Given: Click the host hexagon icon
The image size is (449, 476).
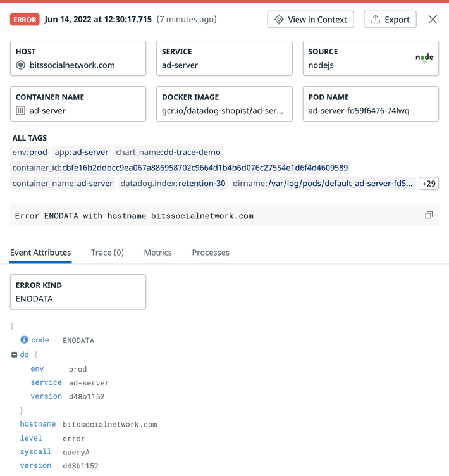Looking at the screenshot, I should tap(20, 65).
